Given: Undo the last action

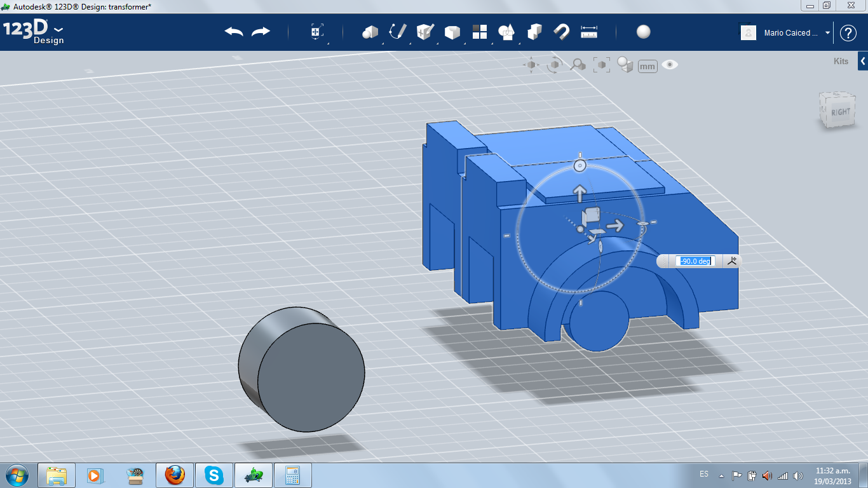Looking at the screenshot, I should (234, 32).
